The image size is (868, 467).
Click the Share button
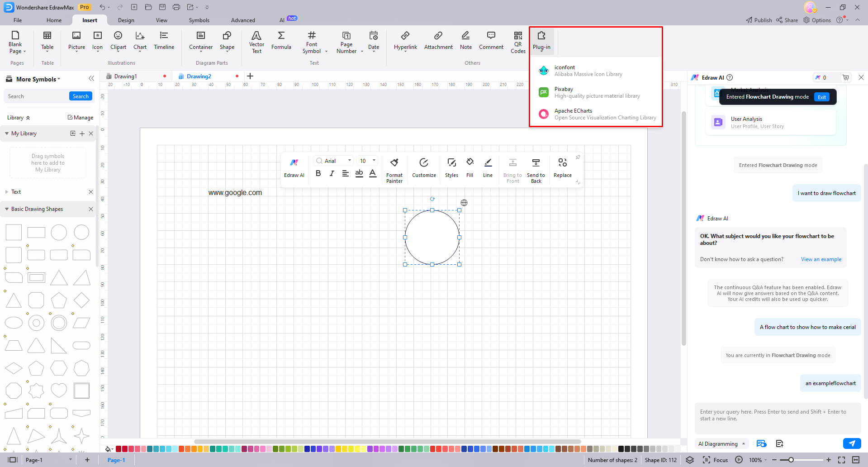(x=787, y=20)
